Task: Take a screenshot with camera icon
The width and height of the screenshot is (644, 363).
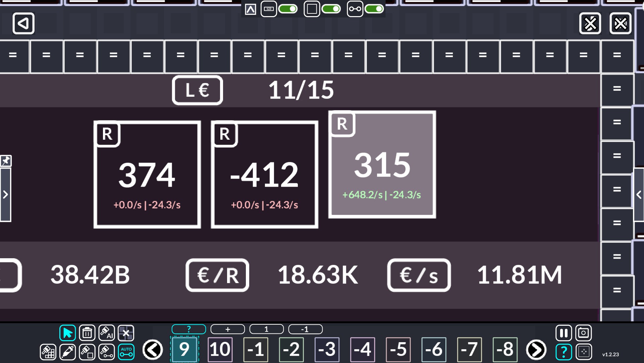Action: click(x=583, y=333)
